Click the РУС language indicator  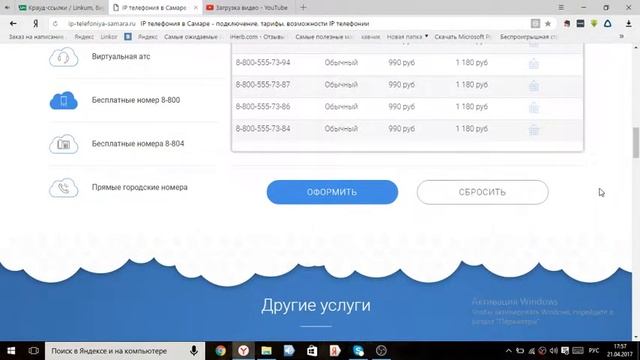tap(594, 351)
